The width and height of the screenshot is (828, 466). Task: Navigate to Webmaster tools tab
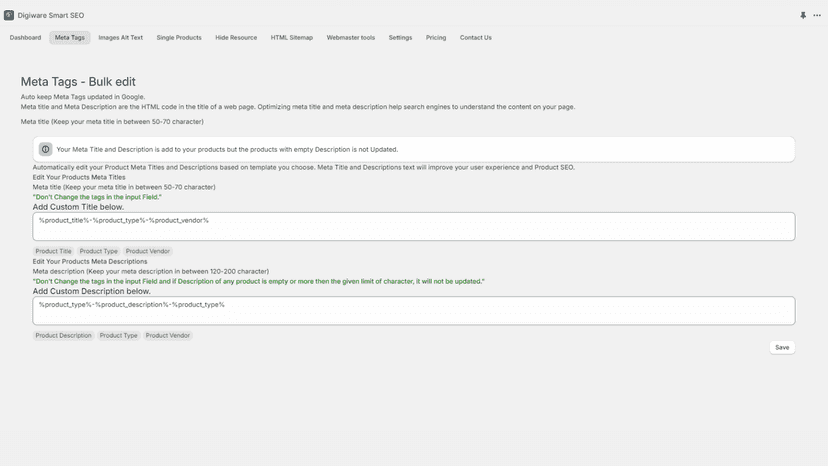coord(351,38)
